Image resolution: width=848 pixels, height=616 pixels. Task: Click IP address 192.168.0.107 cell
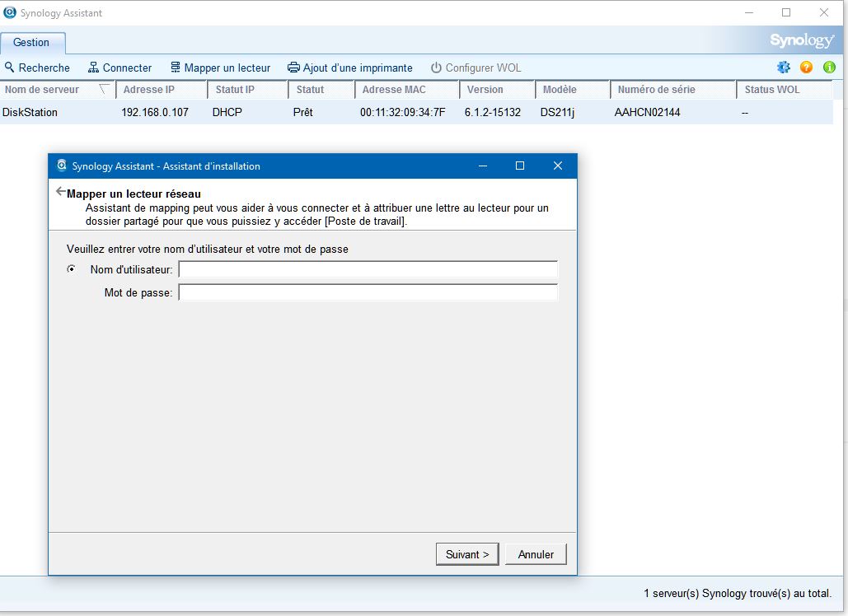(x=155, y=112)
